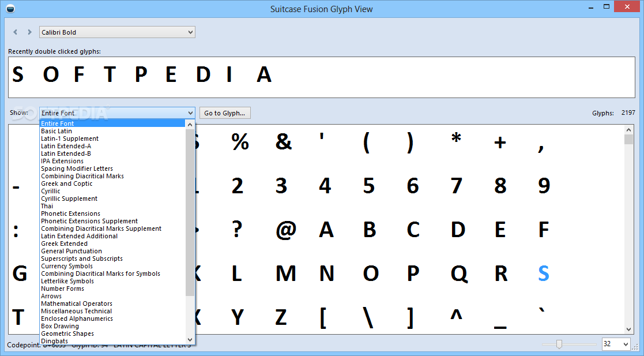
Task: Select the digit 7 glyph
Action: (x=456, y=186)
